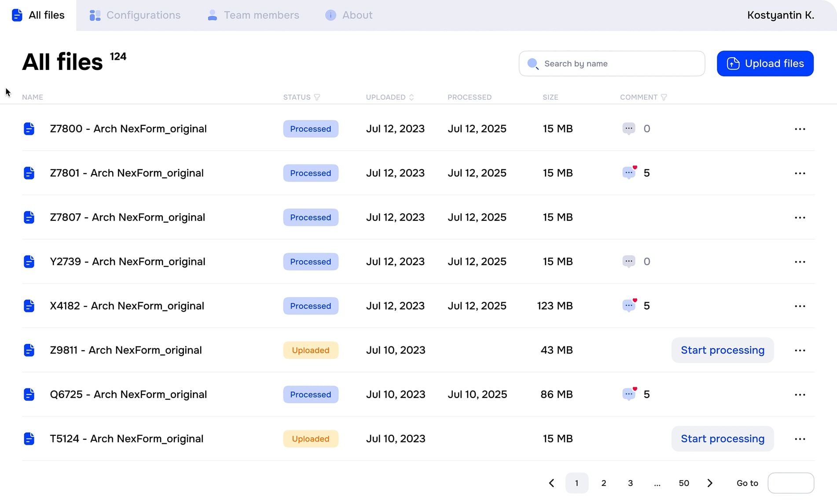Open more options for Z7807 row
This screenshot has width=837, height=504.
(800, 218)
